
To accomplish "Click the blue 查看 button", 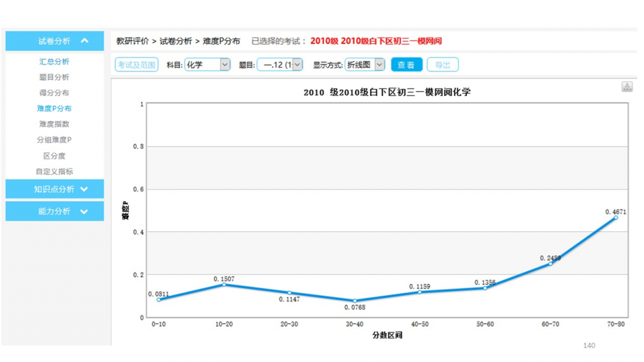I will tap(406, 64).
